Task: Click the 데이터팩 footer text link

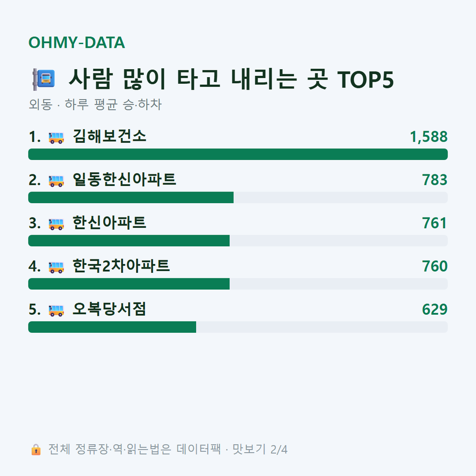Action: [x=198, y=450]
